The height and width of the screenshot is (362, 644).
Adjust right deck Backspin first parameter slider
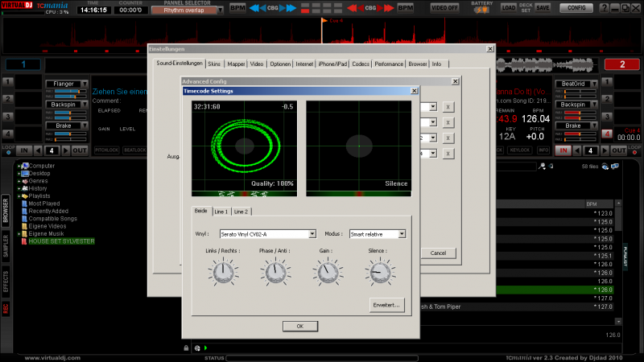click(580, 113)
